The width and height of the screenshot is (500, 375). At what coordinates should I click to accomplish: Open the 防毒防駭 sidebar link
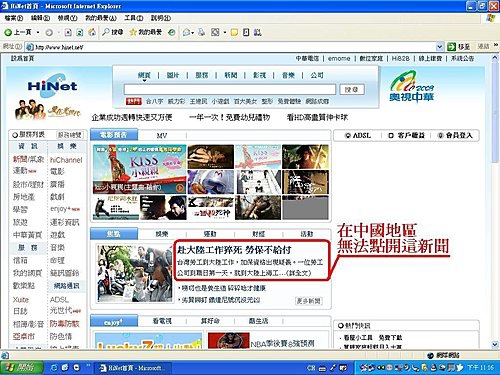pyautogui.click(x=65, y=324)
